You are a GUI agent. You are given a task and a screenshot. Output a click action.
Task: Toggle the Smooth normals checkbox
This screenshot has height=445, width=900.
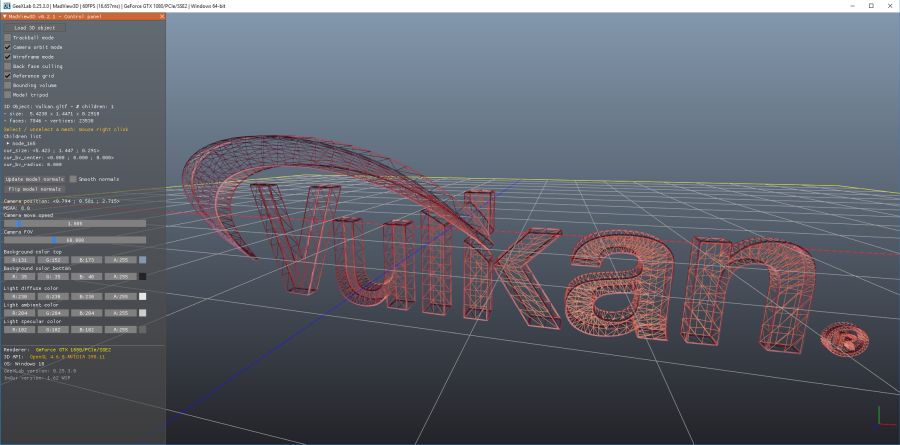pyautogui.click(x=73, y=179)
